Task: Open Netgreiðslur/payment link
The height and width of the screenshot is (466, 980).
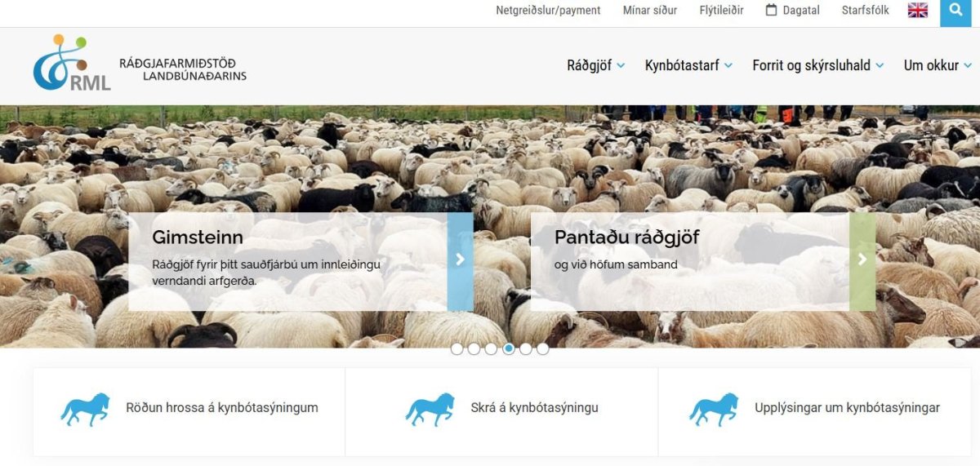Action: click(x=548, y=11)
